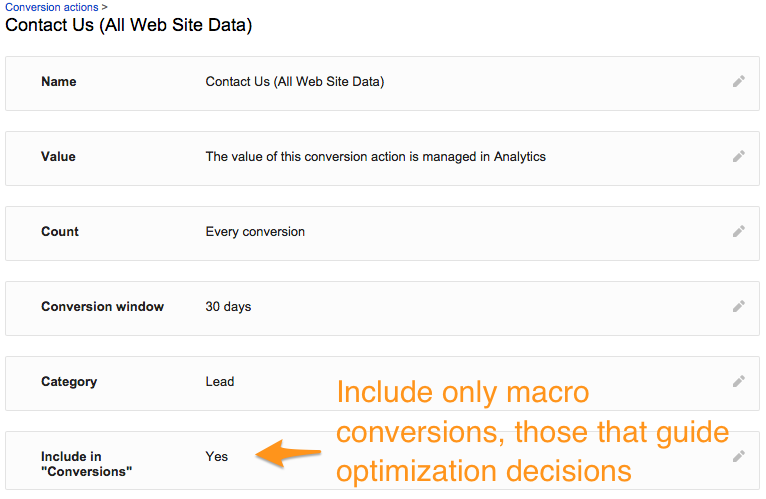Go back via Conversion actions breadcrumb link
The height and width of the screenshot is (499, 766).
[x=52, y=7]
